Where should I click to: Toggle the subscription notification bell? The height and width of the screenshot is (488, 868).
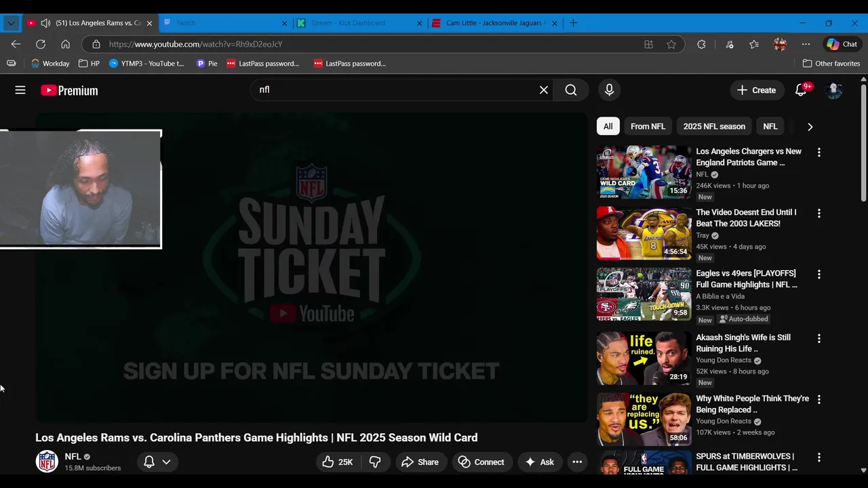[149, 462]
